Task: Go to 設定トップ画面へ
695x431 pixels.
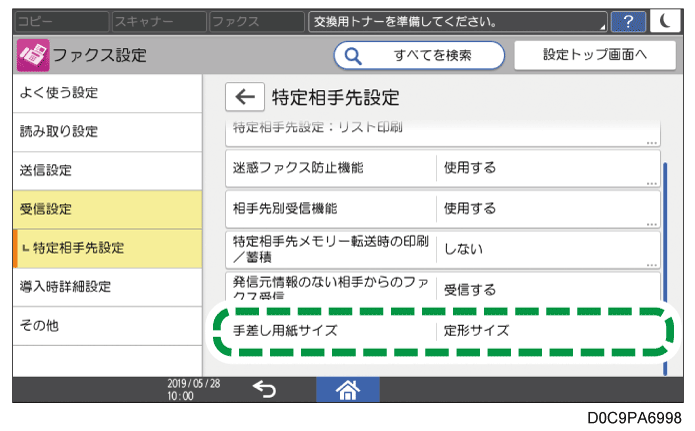Action: (595, 55)
